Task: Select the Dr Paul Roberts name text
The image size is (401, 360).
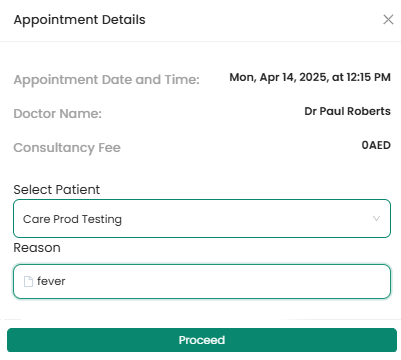Action: pyautogui.click(x=347, y=111)
